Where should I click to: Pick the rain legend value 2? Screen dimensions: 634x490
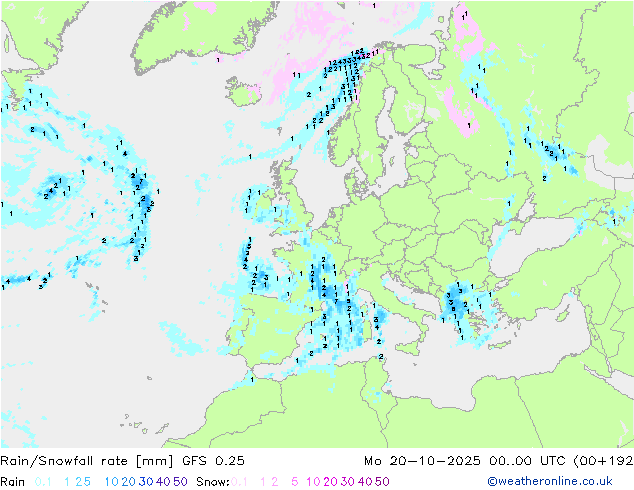(x=78, y=482)
